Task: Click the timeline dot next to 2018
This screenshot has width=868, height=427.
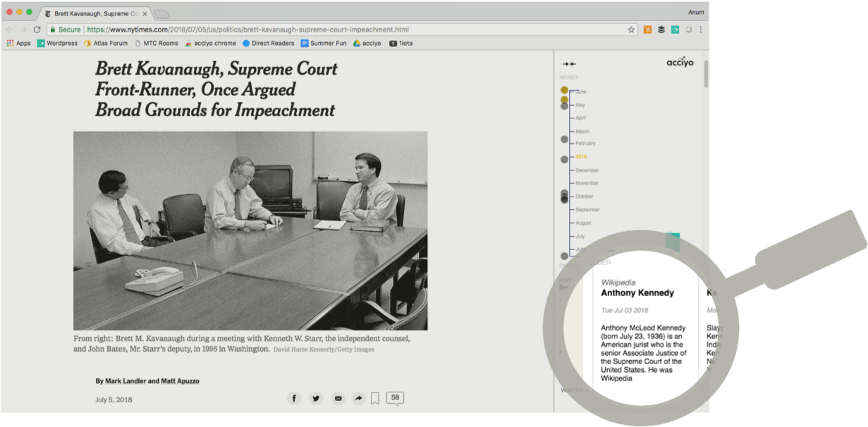Action: 564,159
